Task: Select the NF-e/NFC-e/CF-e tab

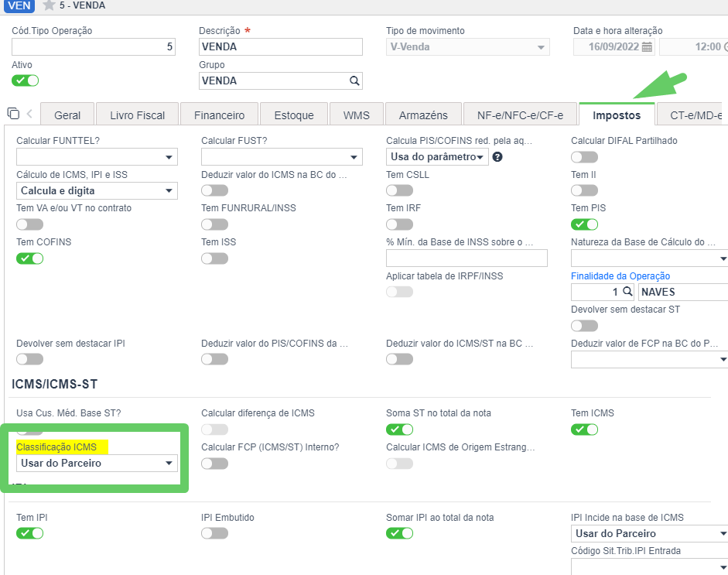Action: click(x=520, y=115)
